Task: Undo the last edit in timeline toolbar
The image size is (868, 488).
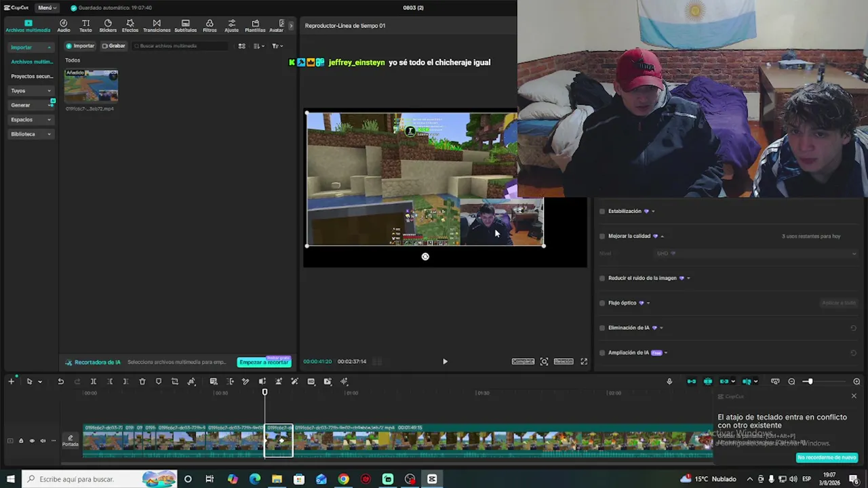Action: pos(60,382)
